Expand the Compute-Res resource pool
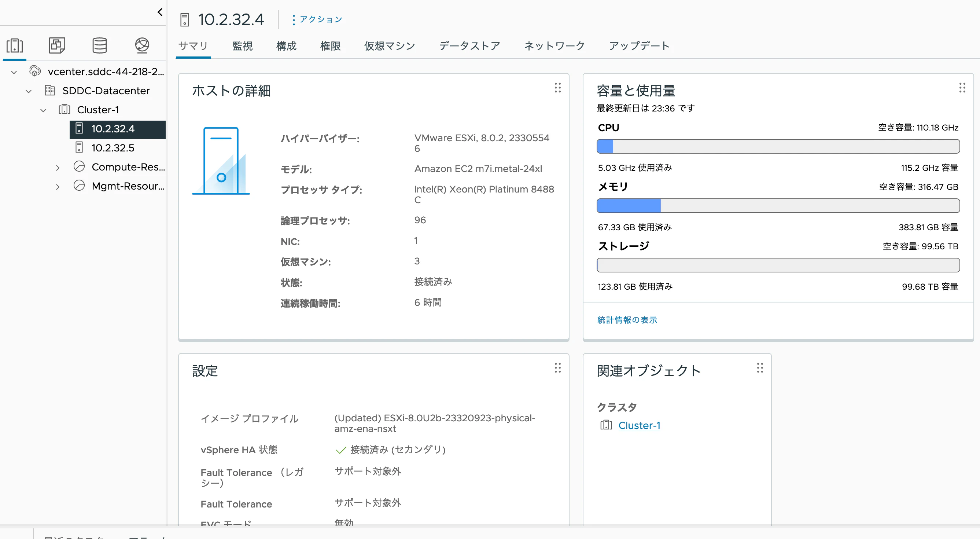This screenshot has height=539, width=980. [x=58, y=168]
